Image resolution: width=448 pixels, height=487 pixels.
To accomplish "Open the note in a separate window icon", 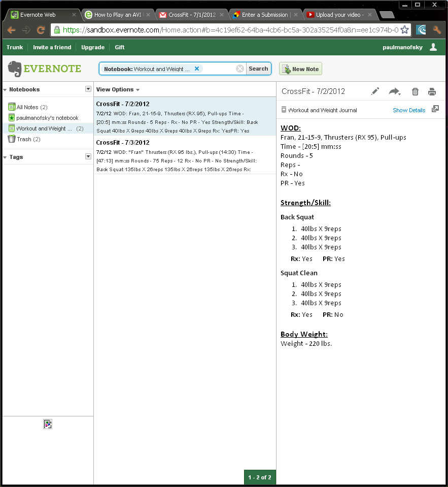I will click(435, 109).
